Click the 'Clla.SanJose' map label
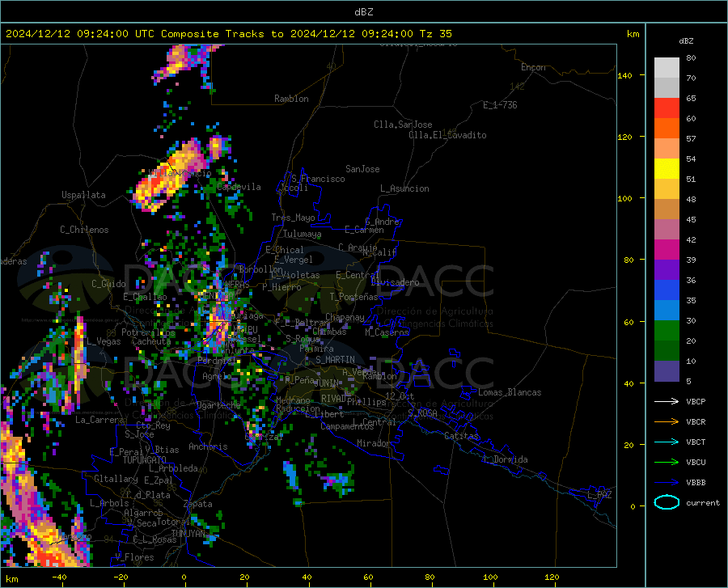The image size is (728, 588). click(x=403, y=125)
